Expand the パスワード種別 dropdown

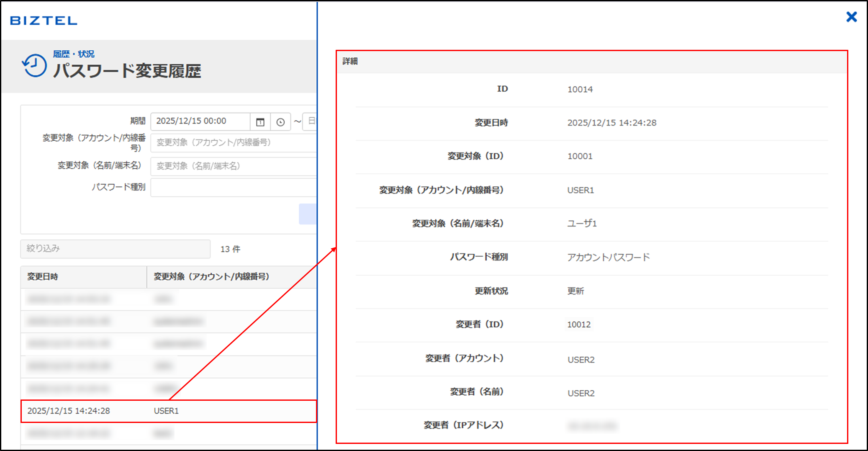pyautogui.click(x=234, y=188)
